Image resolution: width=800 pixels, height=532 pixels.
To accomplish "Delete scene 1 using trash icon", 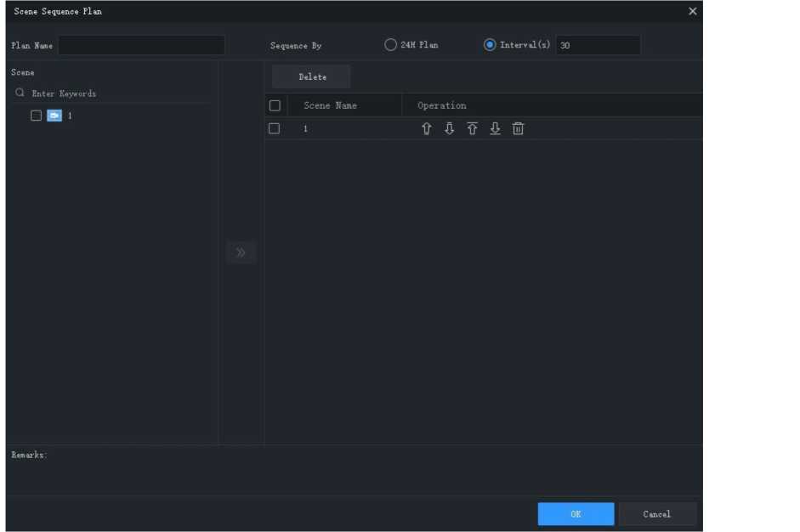I will pos(518,129).
